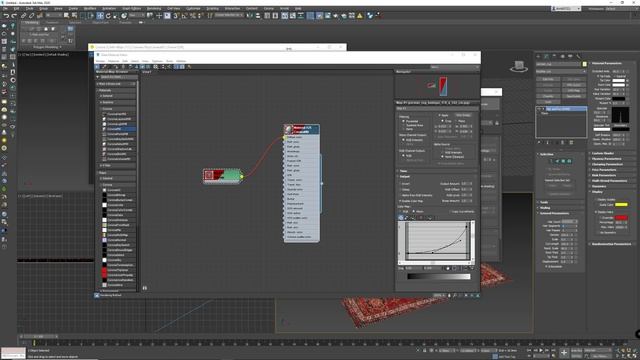Click the Play Animation button
Screen dimensions: 640x360
pos(541,351)
